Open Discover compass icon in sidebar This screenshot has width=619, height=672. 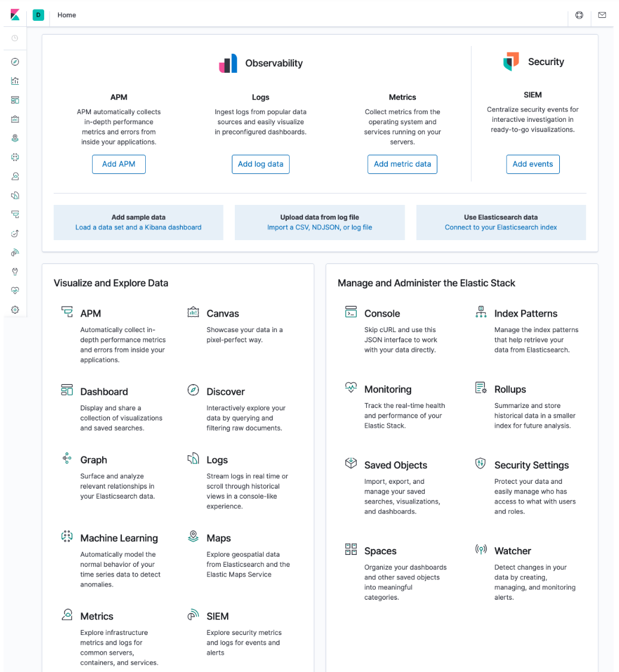tap(15, 62)
